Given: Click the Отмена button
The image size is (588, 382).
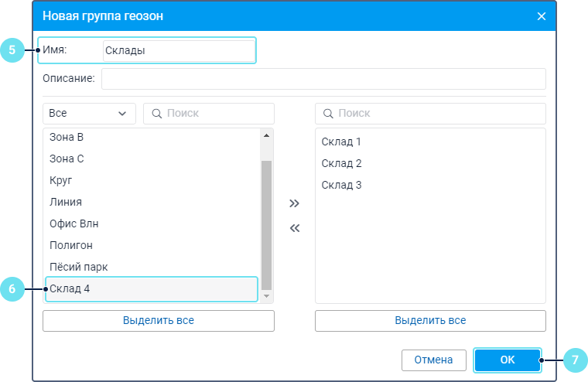Looking at the screenshot, I should coord(433,360).
